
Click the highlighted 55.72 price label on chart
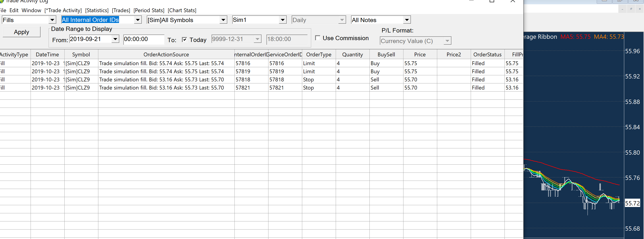[632, 203]
